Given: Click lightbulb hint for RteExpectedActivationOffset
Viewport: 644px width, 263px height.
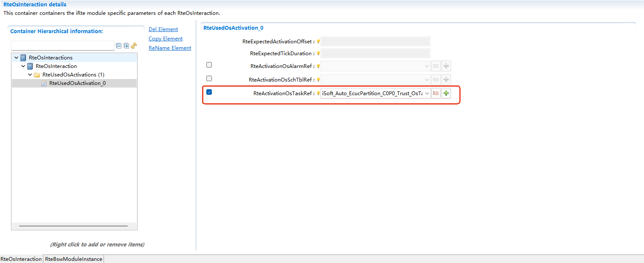Looking at the screenshot, I should click(318, 42).
